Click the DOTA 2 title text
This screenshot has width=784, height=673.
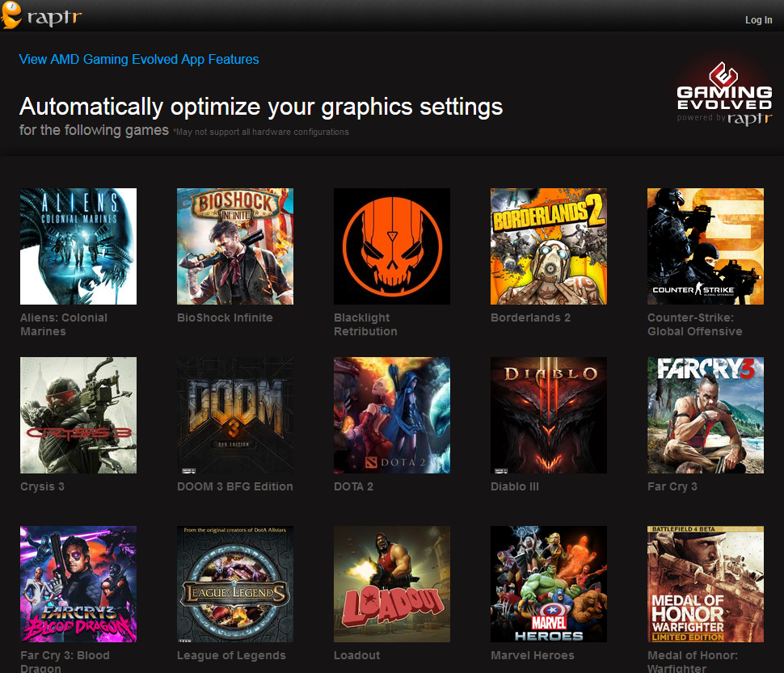pyautogui.click(x=353, y=486)
